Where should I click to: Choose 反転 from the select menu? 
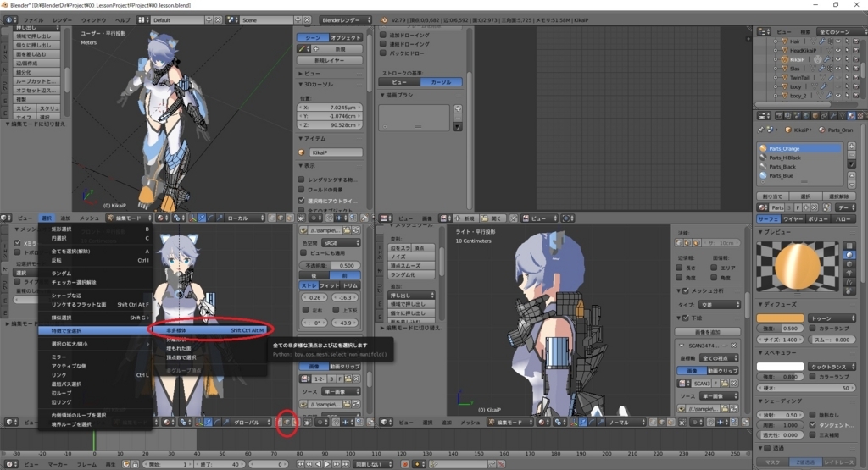pyautogui.click(x=95, y=260)
